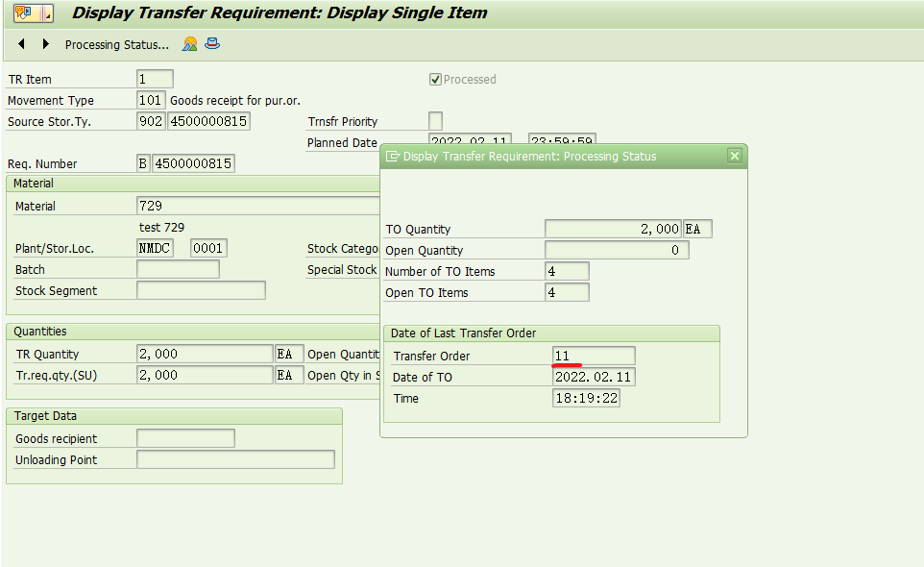This screenshot has width=924, height=567.
Task: Close the Processing Status popup window
Action: tap(735, 155)
